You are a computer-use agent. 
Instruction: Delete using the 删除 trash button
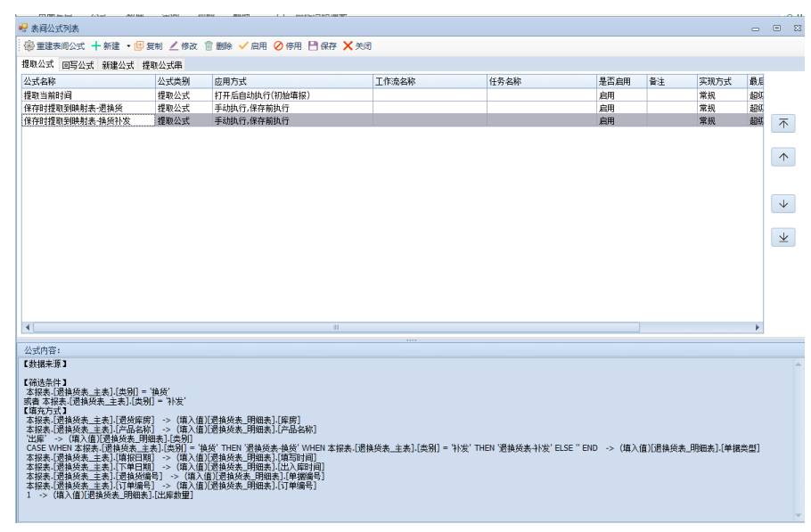tap(218, 45)
